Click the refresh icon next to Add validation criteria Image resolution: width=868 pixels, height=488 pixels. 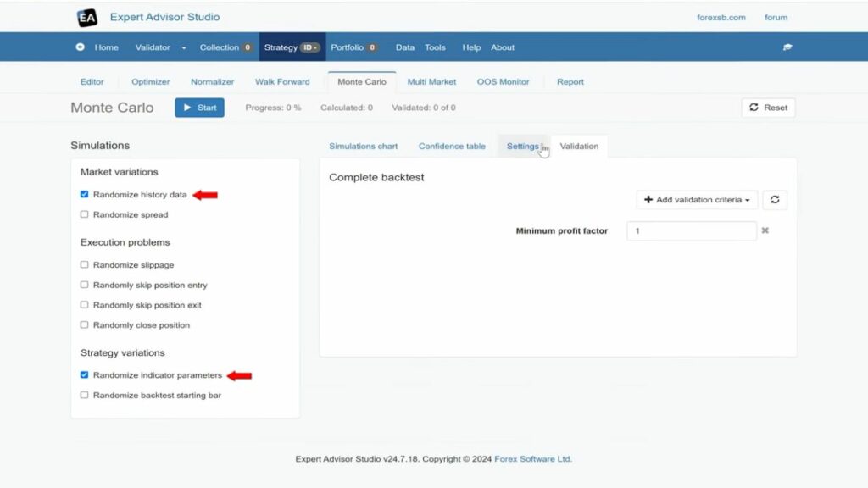pyautogui.click(x=775, y=200)
